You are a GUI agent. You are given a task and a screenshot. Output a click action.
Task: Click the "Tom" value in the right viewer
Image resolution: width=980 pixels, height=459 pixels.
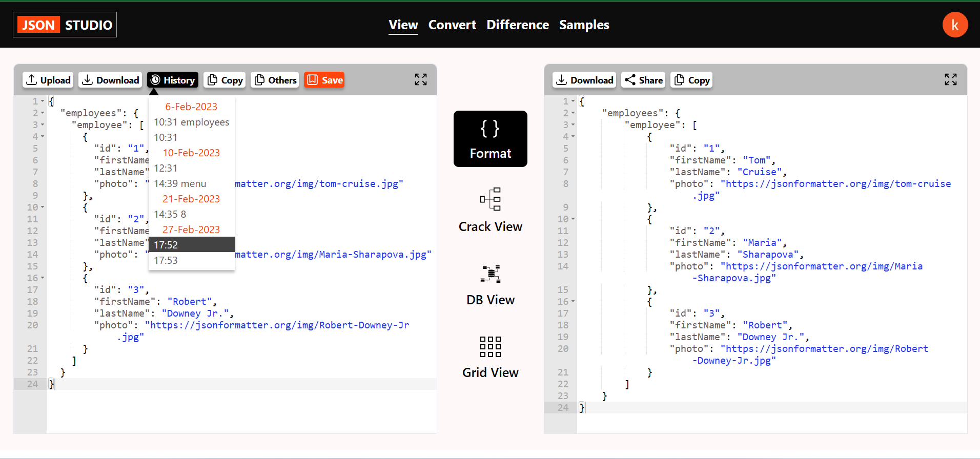pyautogui.click(x=757, y=160)
